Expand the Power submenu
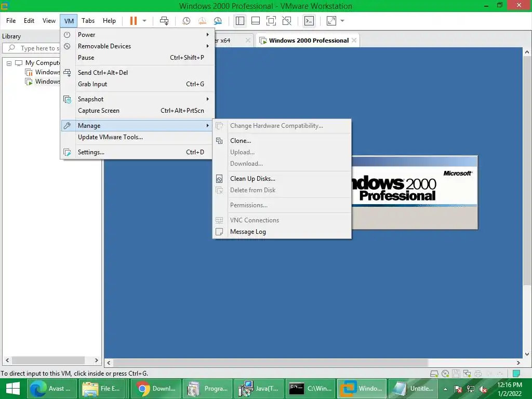 pos(137,35)
